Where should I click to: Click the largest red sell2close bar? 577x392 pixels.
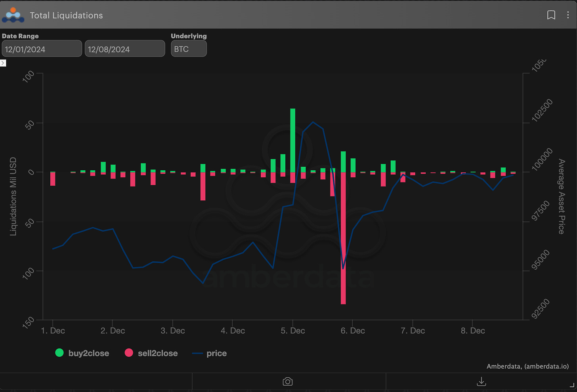tap(343, 238)
